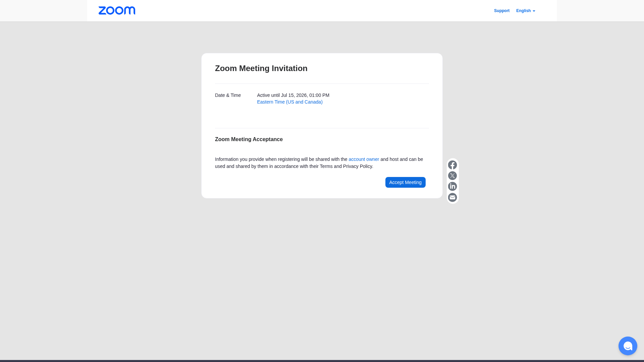Share invitation via email icon

pos(452,197)
